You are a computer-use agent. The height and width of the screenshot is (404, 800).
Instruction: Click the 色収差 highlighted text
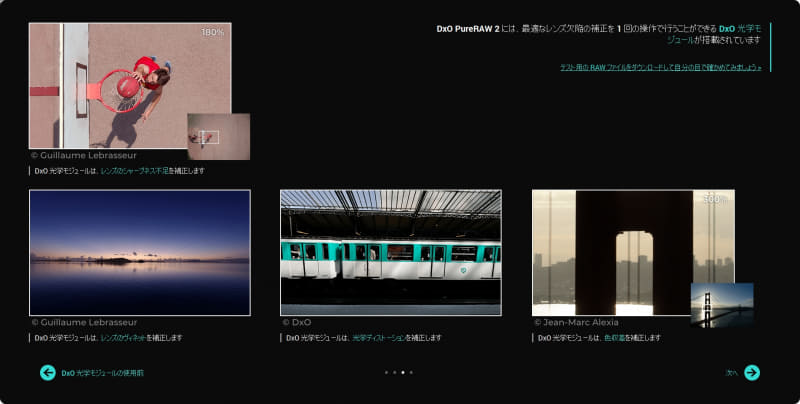(614, 338)
